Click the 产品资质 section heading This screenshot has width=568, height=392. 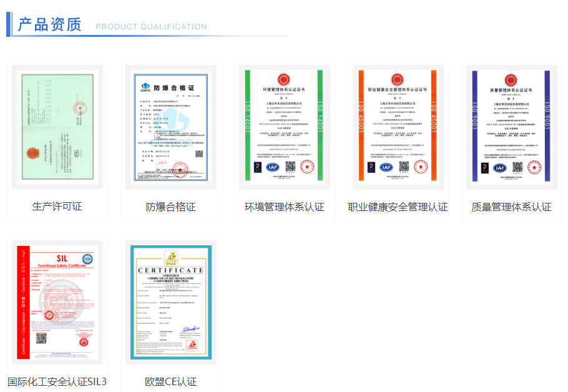tap(49, 24)
